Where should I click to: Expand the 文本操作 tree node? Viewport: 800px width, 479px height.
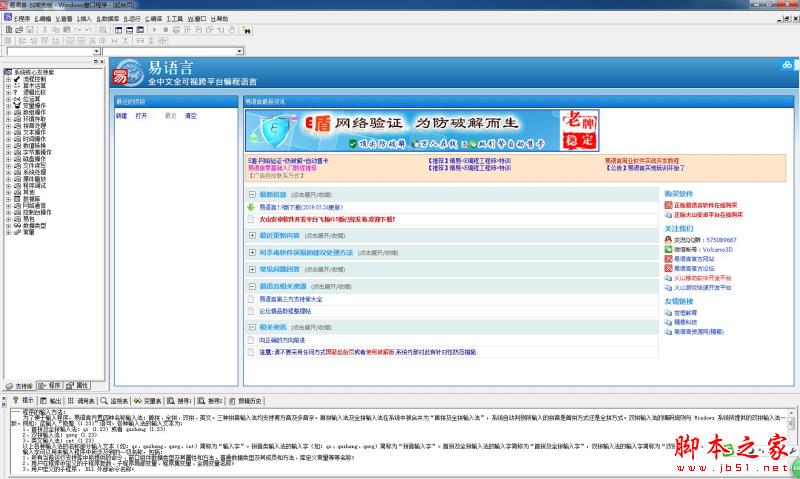pos(8,132)
